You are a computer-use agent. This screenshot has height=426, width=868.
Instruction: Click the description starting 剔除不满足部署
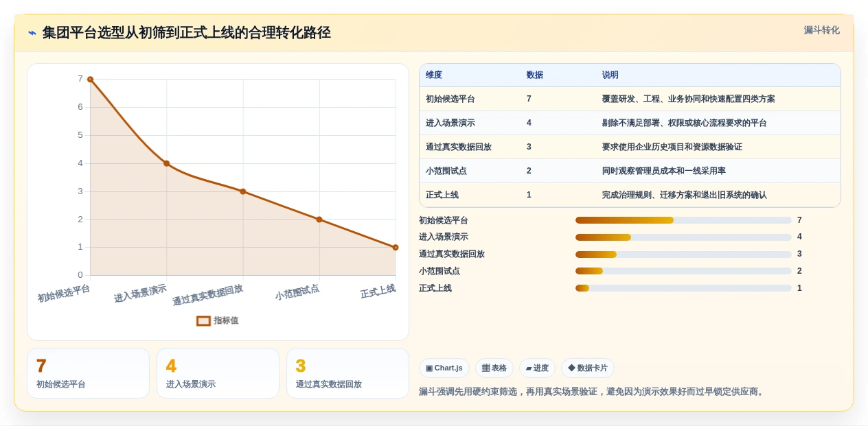coord(685,123)
